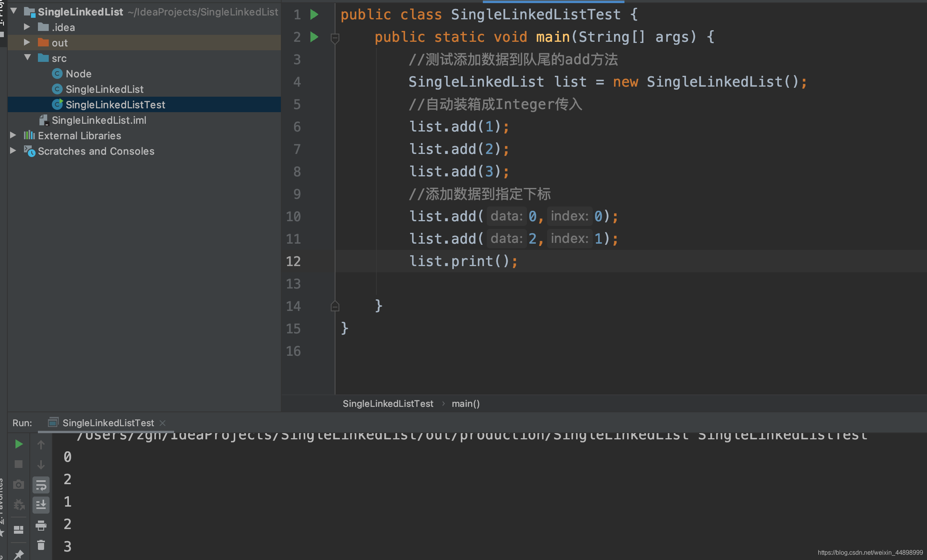The image size is (927, 560).
Task: Click 'data:' hint on line 10
Action: pyautogui.click(x=506, y=216)
